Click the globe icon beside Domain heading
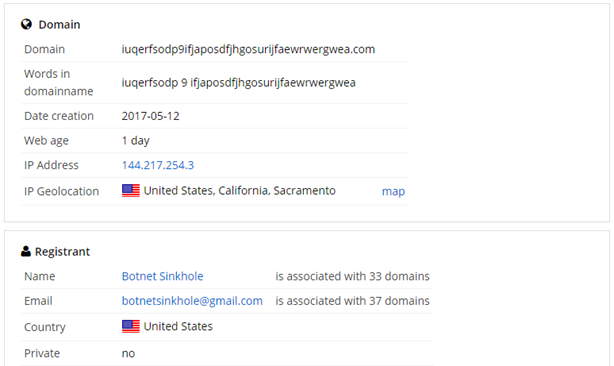Image resolution: width=614 pixels, height=366 pixels. (x=26, y=24)
